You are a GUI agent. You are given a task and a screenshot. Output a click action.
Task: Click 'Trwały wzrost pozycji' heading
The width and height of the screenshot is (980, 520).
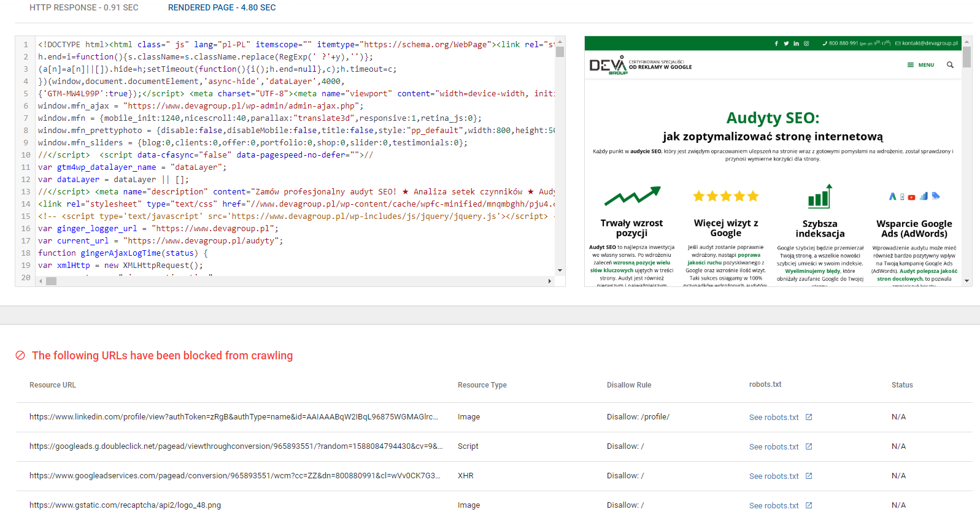coord(632,228)
